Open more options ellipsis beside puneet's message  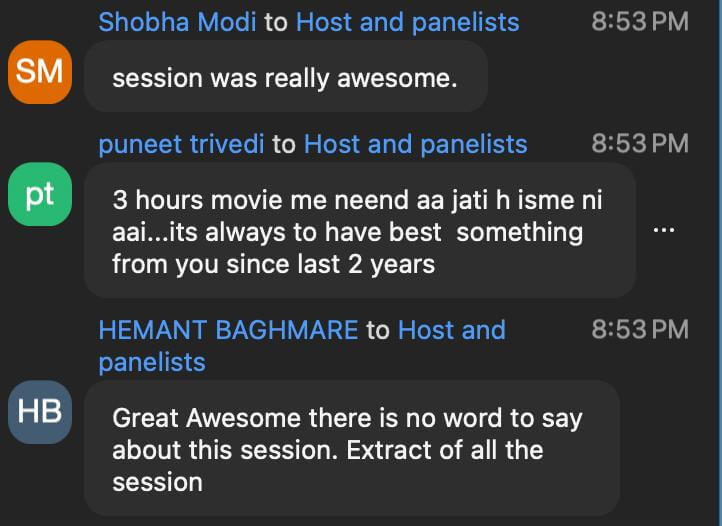(663, 230)
